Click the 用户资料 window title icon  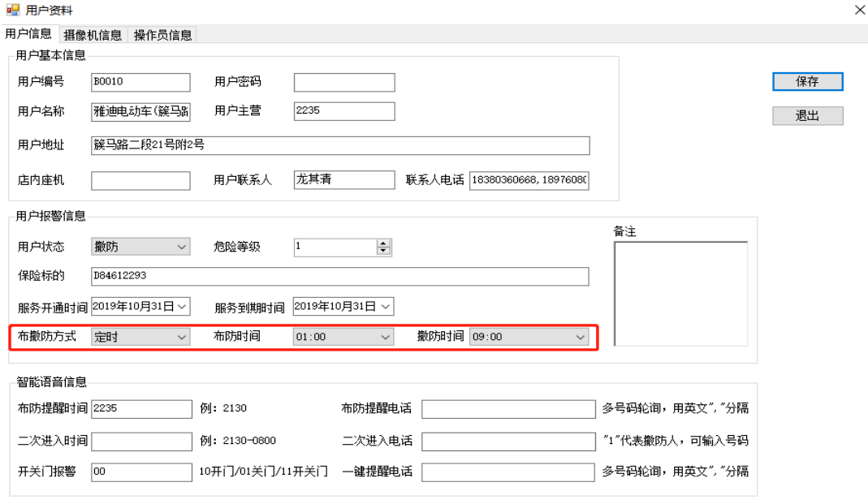[12, 10]
